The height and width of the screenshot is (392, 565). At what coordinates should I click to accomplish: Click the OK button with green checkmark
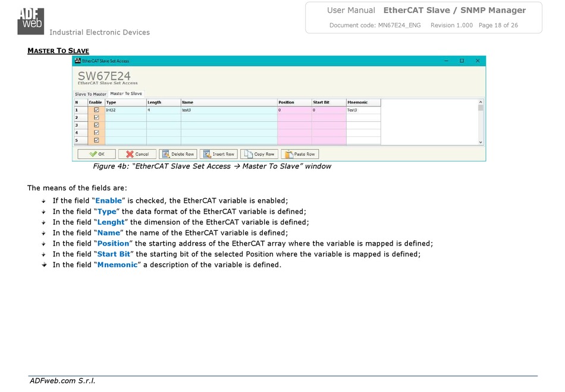click(x=96, y=154)
